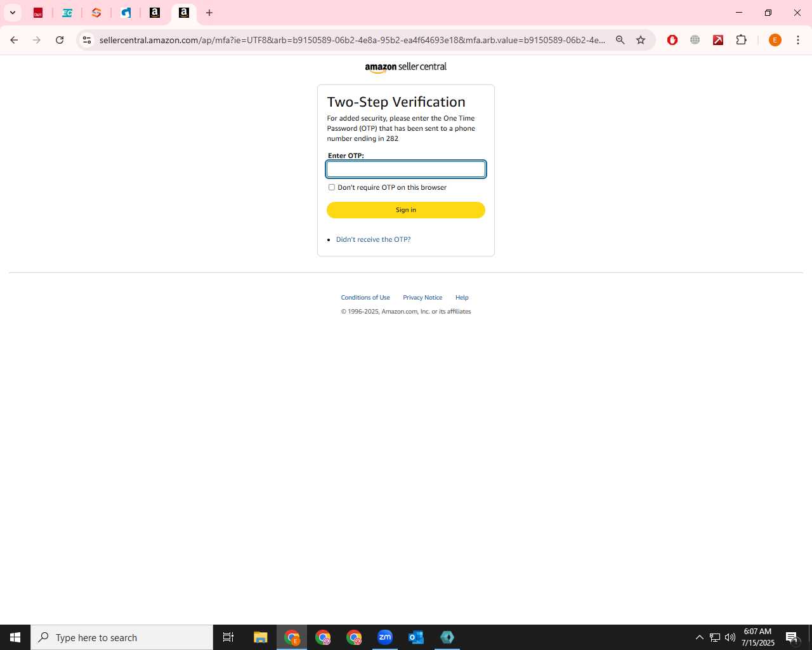Go forward to next page
Image resolution: width=812 pixels, height=650 pixels.
(37, 40)
